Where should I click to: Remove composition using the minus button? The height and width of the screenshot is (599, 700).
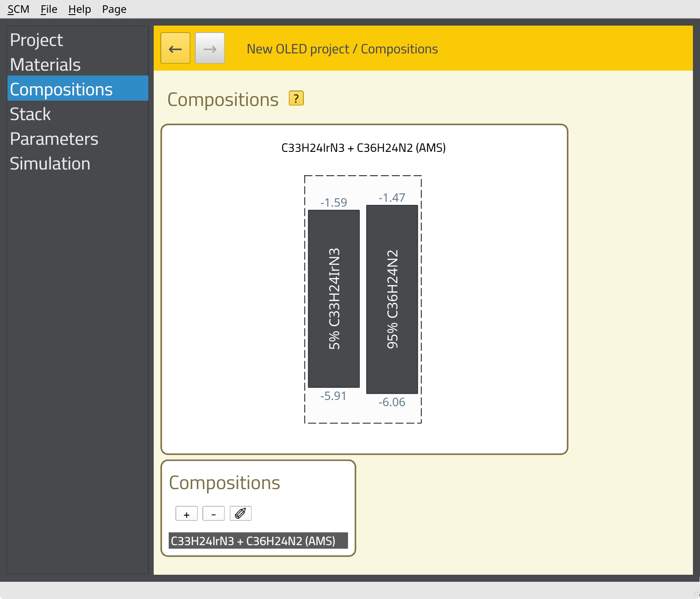(x=213, y=514)
